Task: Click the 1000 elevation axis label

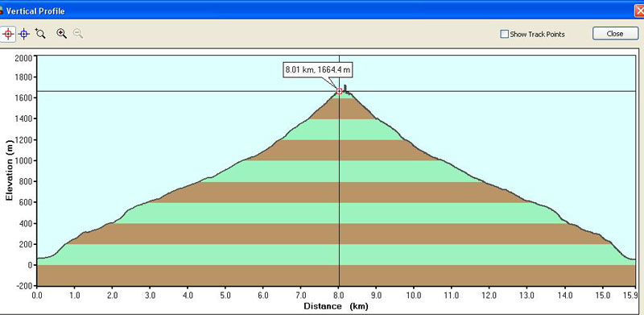Action: click(24, 161)
